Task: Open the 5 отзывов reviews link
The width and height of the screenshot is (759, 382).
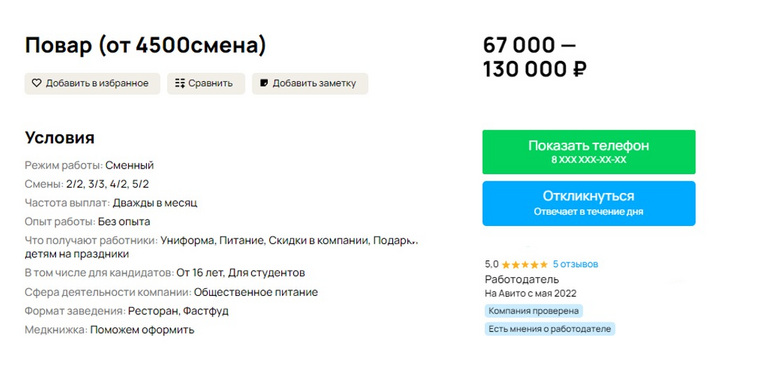Action: click(x=576, y=264)
